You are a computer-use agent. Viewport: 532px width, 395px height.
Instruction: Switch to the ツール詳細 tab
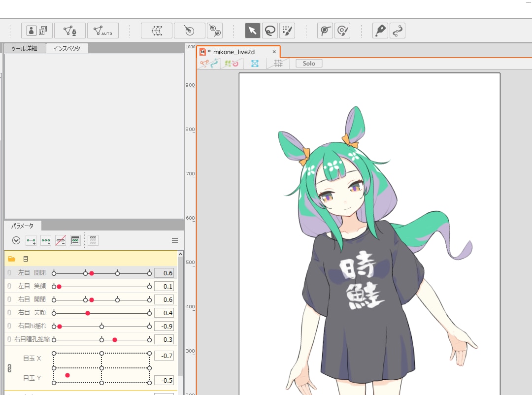tap(24, 49)
